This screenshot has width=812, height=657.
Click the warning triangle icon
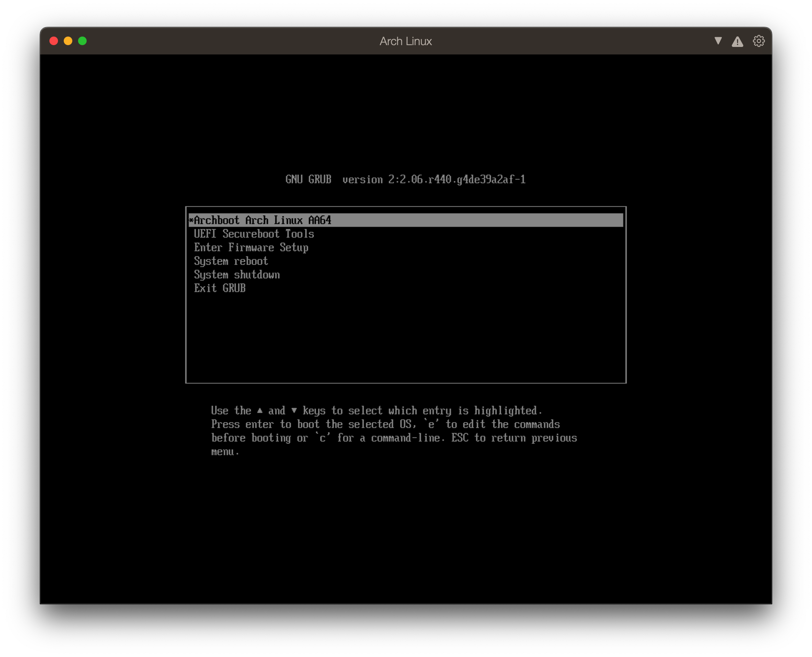(x=737, y=42)
